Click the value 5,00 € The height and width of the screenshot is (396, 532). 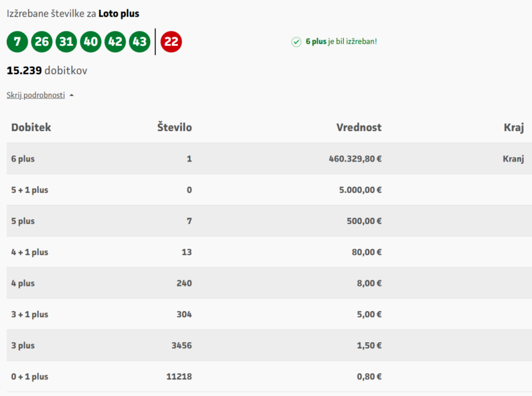coord(369,314)
